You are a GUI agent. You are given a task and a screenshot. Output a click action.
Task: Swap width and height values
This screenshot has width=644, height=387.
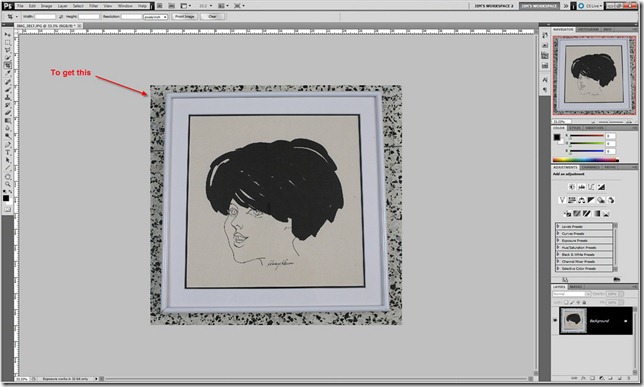tap(61, 17)
